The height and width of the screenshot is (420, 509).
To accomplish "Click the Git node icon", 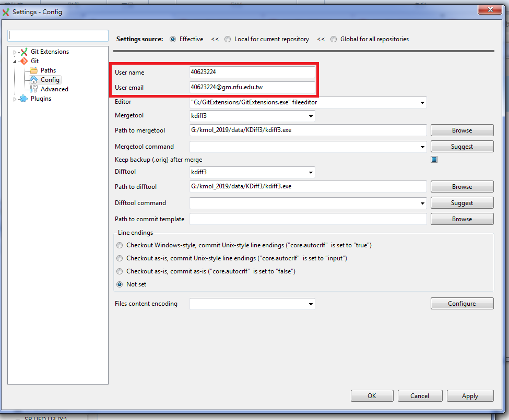I will tap(24, 61).
